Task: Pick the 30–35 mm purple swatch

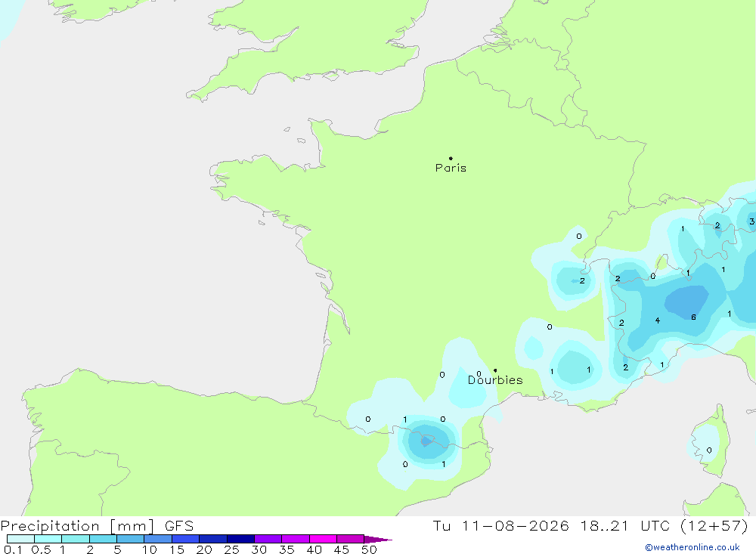Action: tap(268, 539)
